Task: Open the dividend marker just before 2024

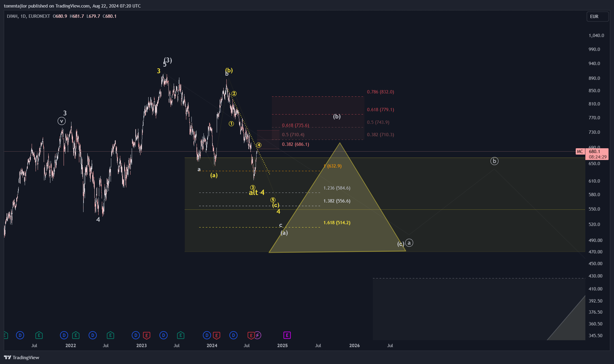Action: click(207, 335)
